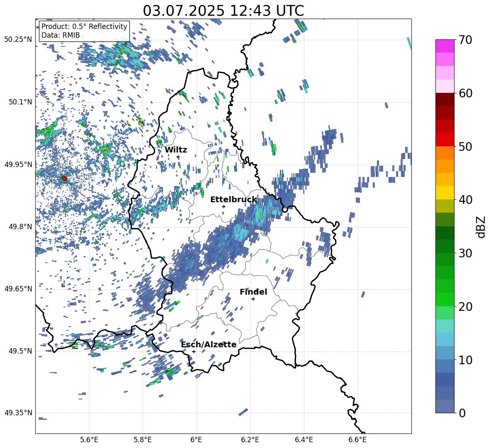This screenshot has width=491, height=448.
Task: Click the 6.6°E longitude label
Action: [x=357, y=440]
